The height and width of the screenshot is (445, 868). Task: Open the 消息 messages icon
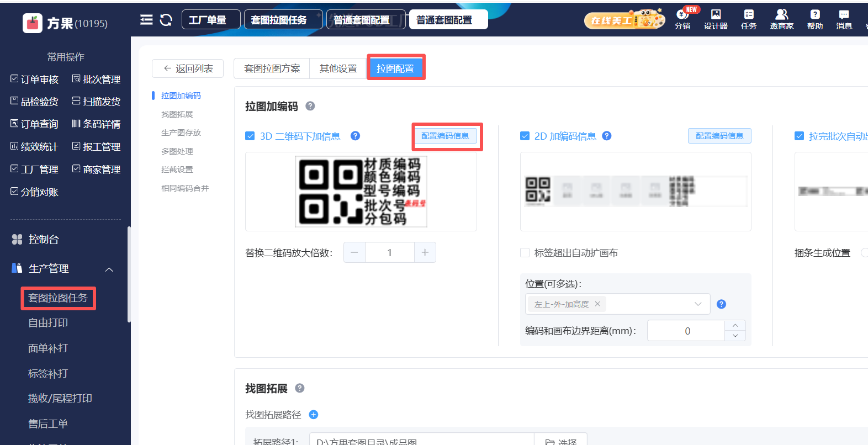click(844, 19)
